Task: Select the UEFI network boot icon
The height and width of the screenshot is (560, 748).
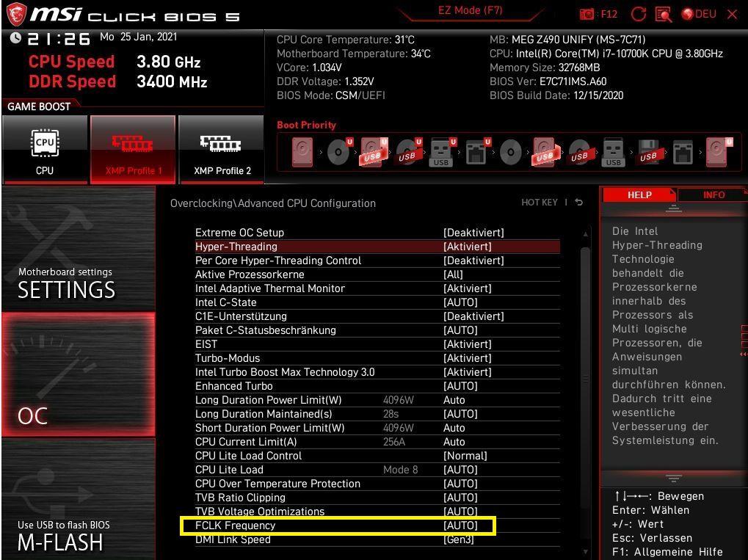Action: pos(478,152)
